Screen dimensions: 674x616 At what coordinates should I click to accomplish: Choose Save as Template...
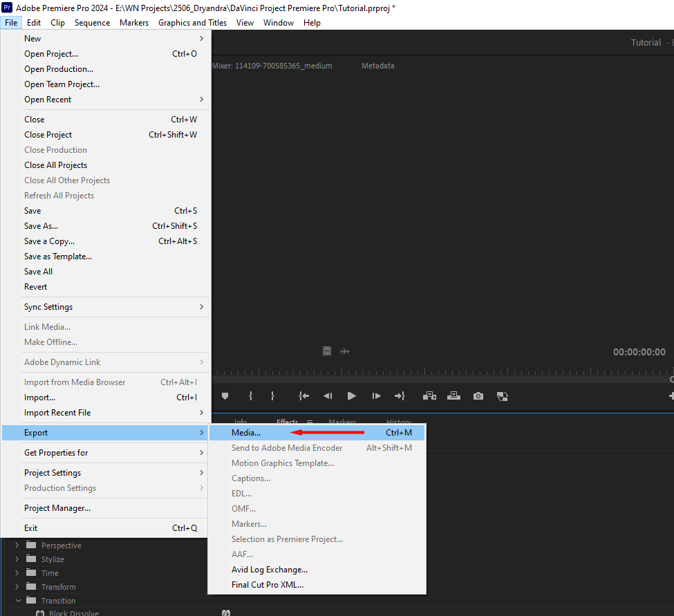[105, 256]
